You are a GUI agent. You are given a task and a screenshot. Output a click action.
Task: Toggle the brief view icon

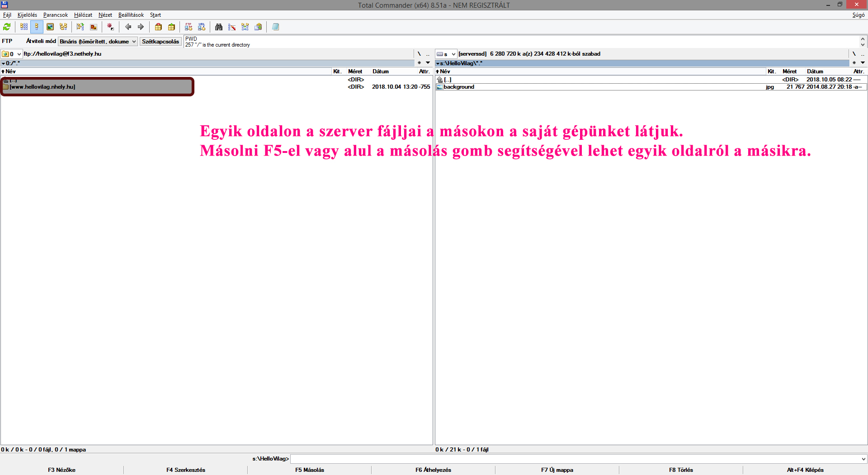pos(24,27)
